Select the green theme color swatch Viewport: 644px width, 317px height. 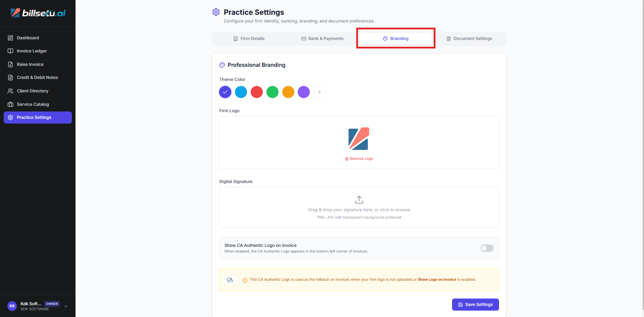coord(272,92)
